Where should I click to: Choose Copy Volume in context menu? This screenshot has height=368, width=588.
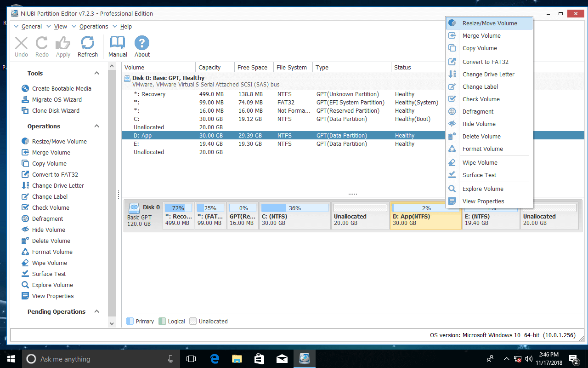pyautogui.click(x=489, y=48)
